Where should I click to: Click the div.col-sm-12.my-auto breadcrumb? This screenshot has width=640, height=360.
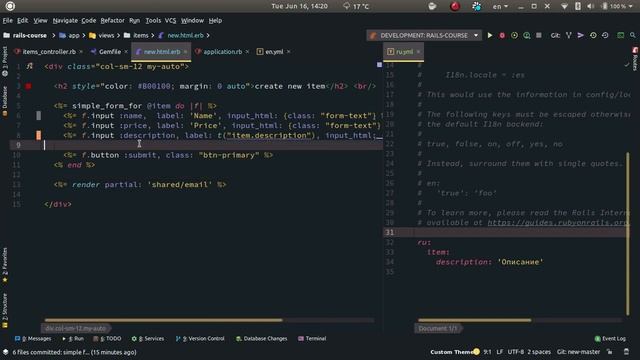[76, 329]
